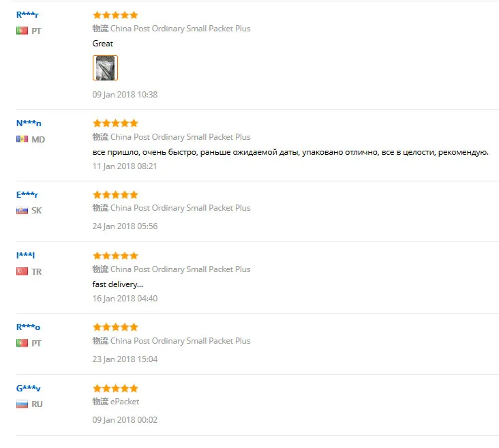Open the photo thumbnail in R***r's review
The width and height of the screenshot is (499, 448).
[x=105, y=68]
